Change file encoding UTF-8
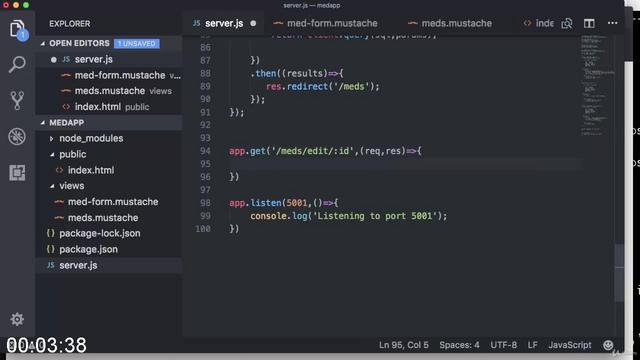640x360 pixels. [503, 345]
